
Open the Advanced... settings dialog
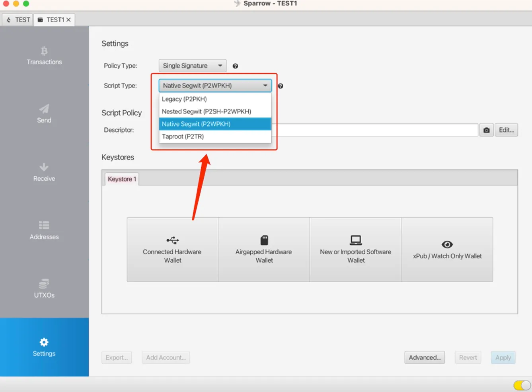coord(425,357)
